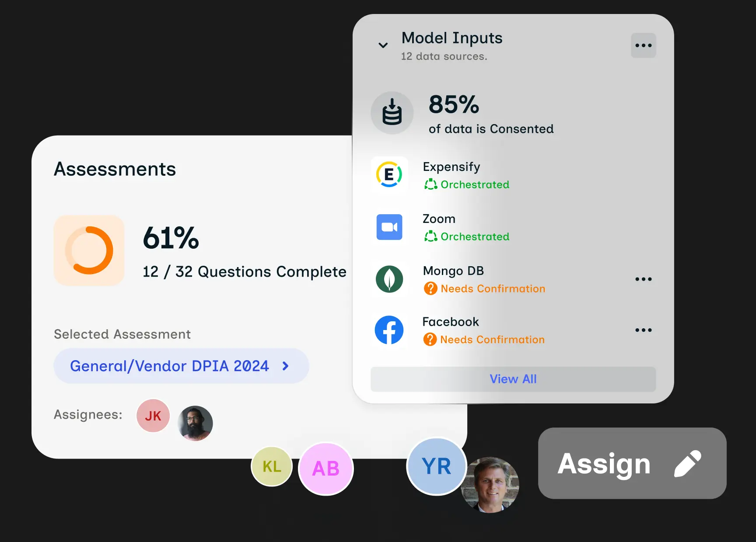Open overflow menu for Facebook
The width and height of the screenshot is (756, 542).
pos(643,330)
